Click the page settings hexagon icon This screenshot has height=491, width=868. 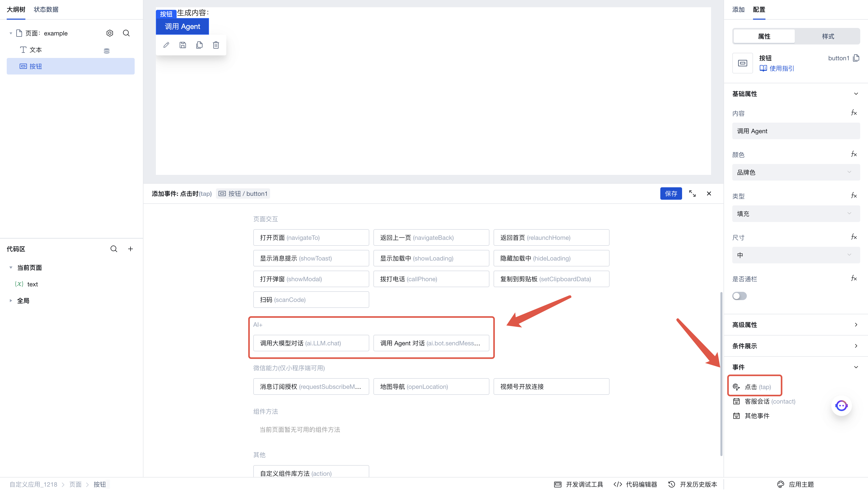pyautogui.click(x=110, y=33)
